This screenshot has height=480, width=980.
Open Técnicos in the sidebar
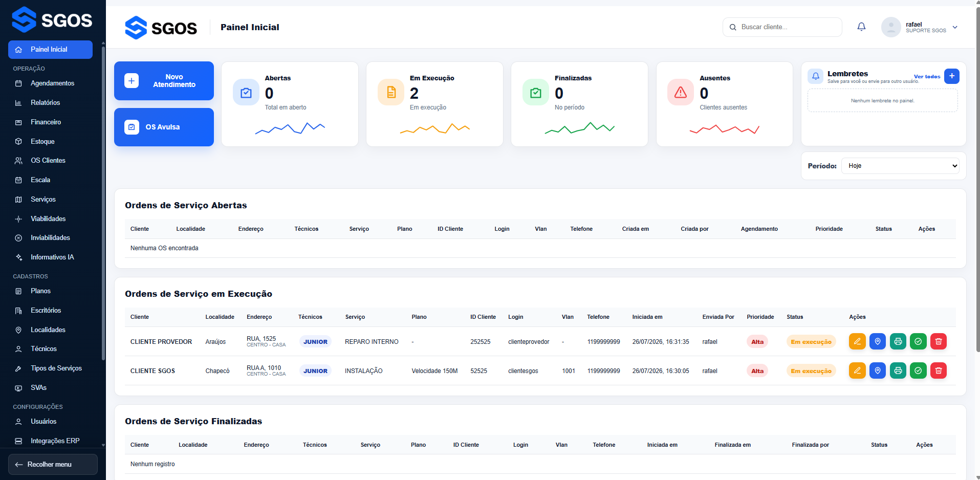pyautogui.click(x=50, y=349)
